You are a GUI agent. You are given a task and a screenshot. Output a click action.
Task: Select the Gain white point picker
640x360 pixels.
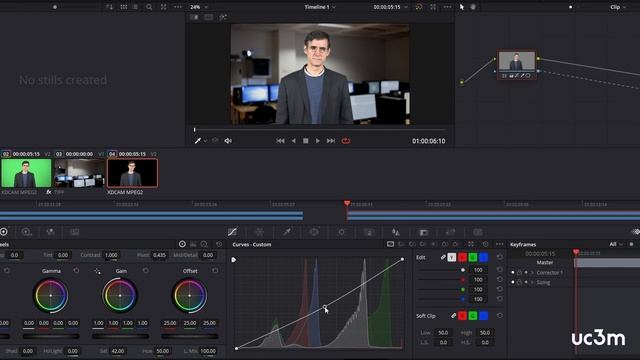coord(97,271)
